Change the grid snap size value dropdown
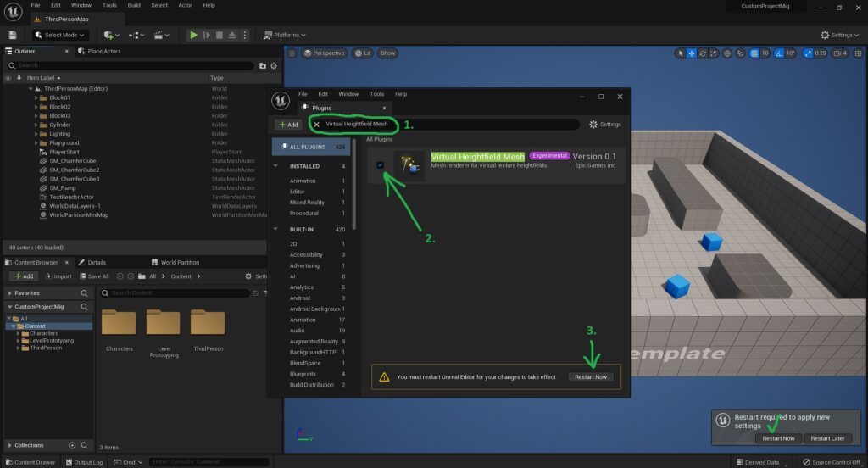Image resolution: width=868 pixels, height=468 pixels. 765,53
